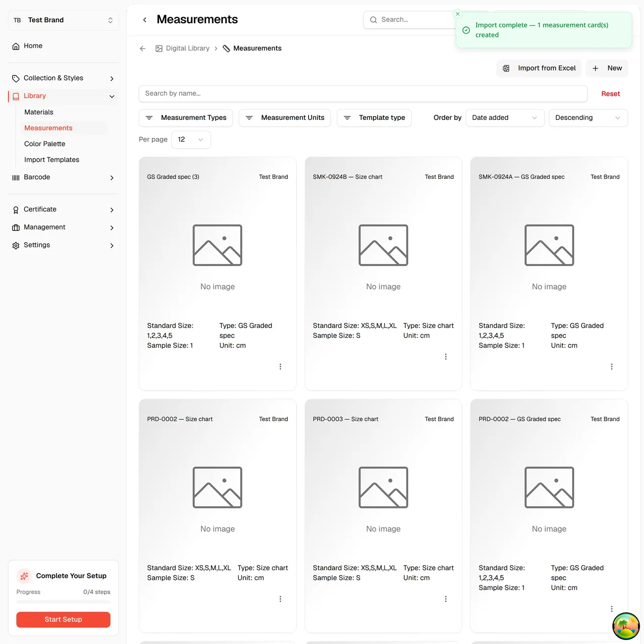This screenshot has width=644, height=644.
Task: Expand Collection & Styles menu
Action: [x=63, y=78]
